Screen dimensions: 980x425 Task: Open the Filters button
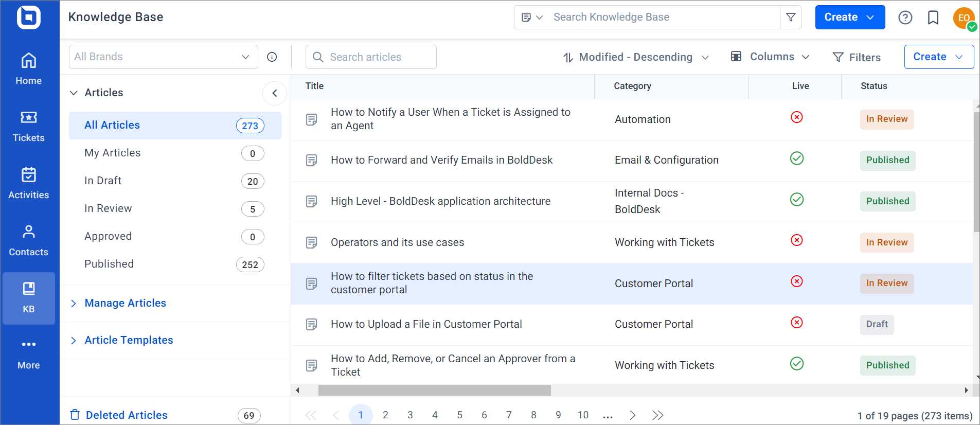(857, 57)
